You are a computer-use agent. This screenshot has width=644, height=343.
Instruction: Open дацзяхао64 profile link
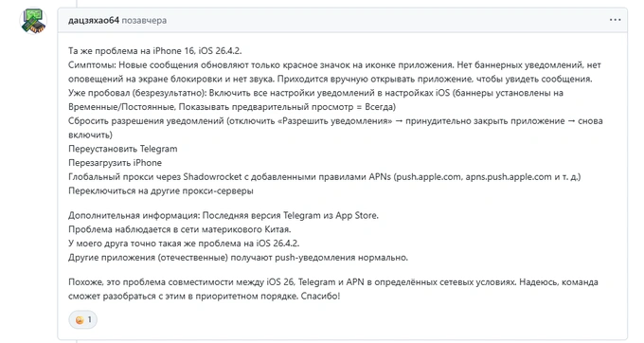point(94,21)
